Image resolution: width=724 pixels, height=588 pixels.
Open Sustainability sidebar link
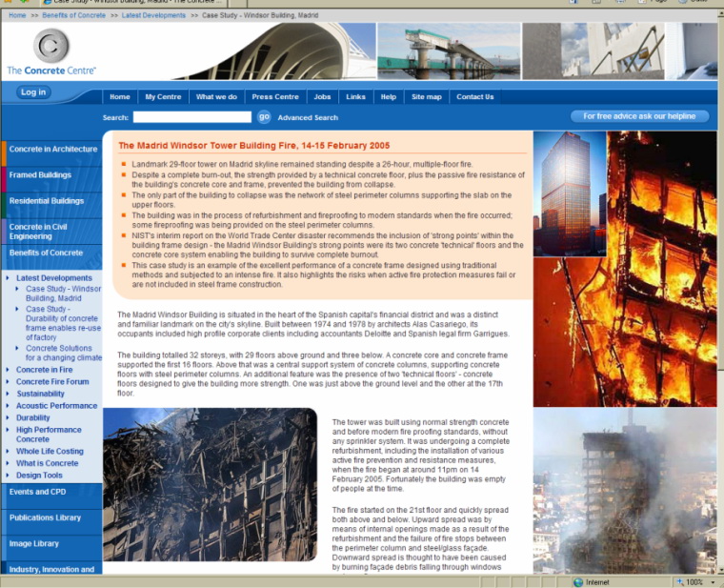tap(41, 394)
